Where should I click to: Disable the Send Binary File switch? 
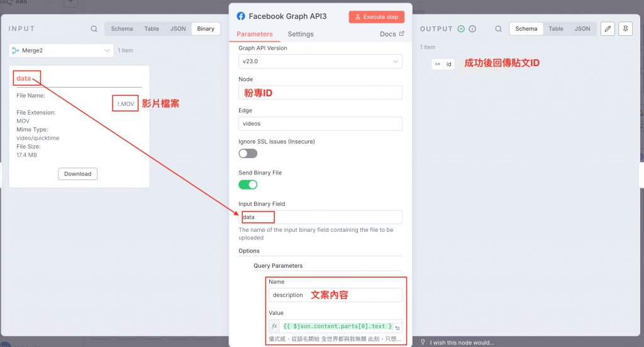tap(248, 185)
